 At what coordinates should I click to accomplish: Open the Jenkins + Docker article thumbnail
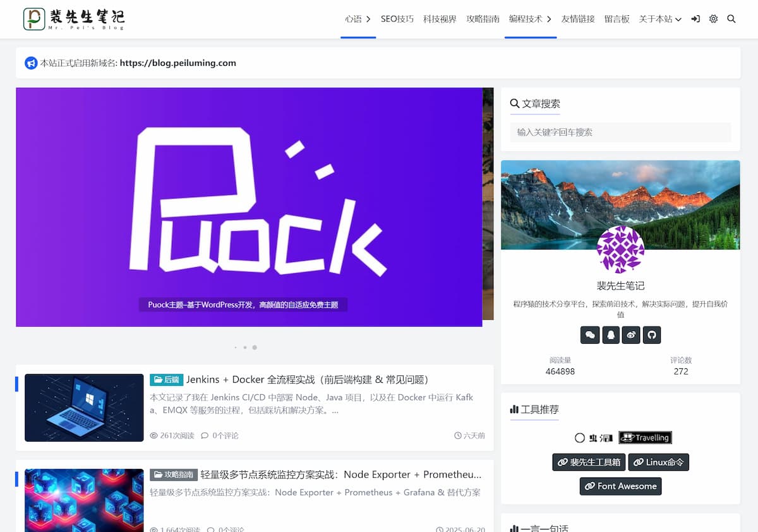(x=84, y=408)
